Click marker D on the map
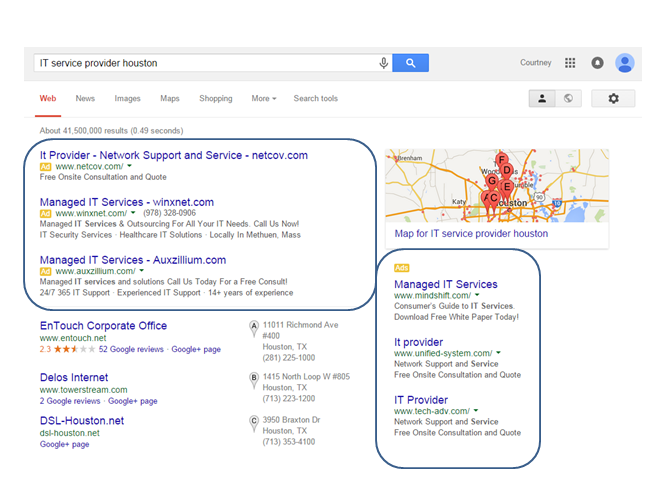 (507, 171)
